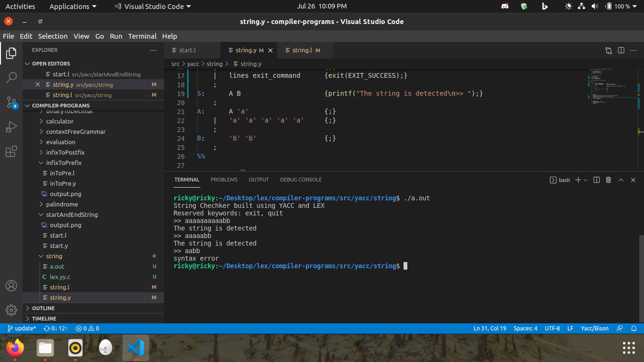Image resolution: width=644 pixels, height=362 pixels.
Task: Synchronize changes 0↓ 12↑ in status bar
Action: 56,329
